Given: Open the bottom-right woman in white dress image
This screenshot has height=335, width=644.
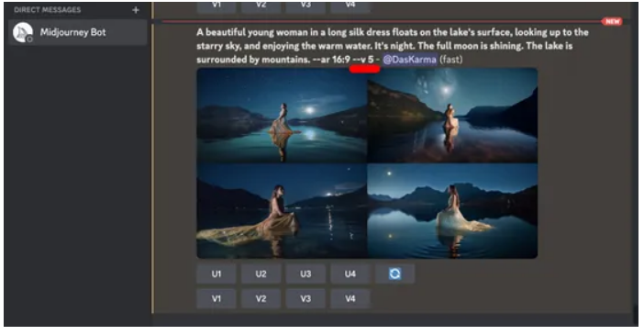Looking at the screenshot, I should click(x=452, y=211).
